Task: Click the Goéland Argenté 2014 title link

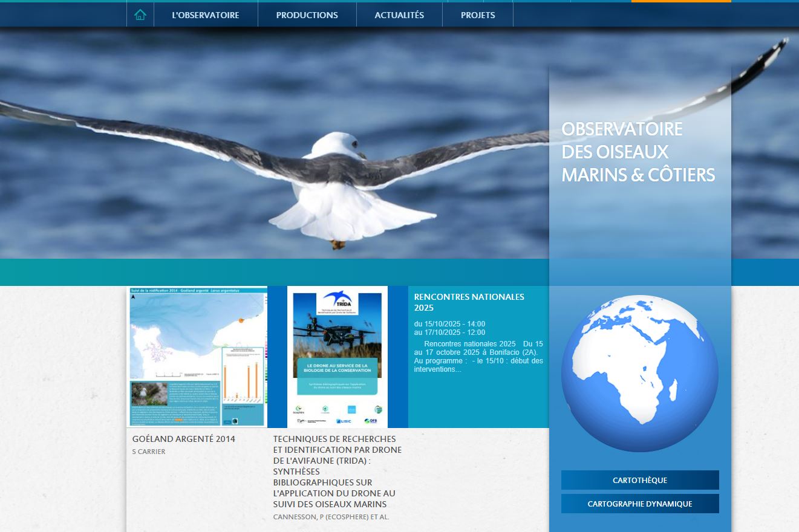Action: 184,439
